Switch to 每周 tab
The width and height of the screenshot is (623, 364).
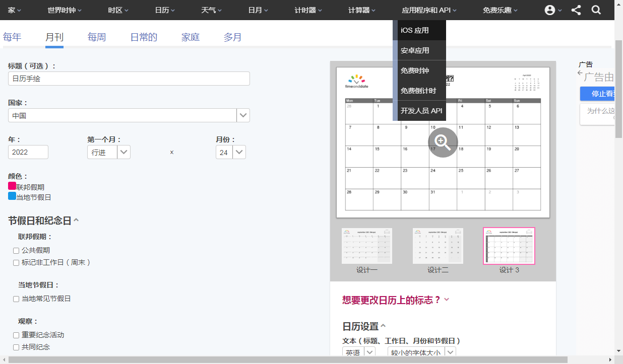(x=97, y=37)
